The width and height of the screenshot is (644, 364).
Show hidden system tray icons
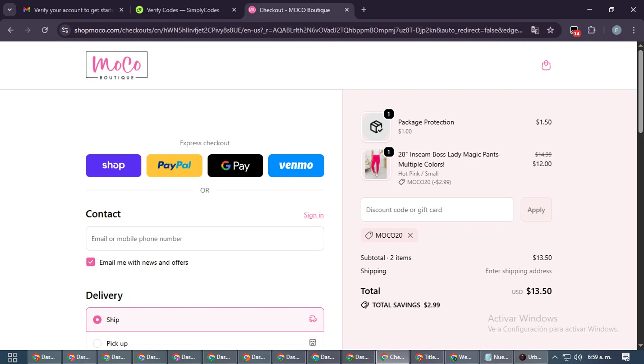pyautogui.click(x=555, y=357)
